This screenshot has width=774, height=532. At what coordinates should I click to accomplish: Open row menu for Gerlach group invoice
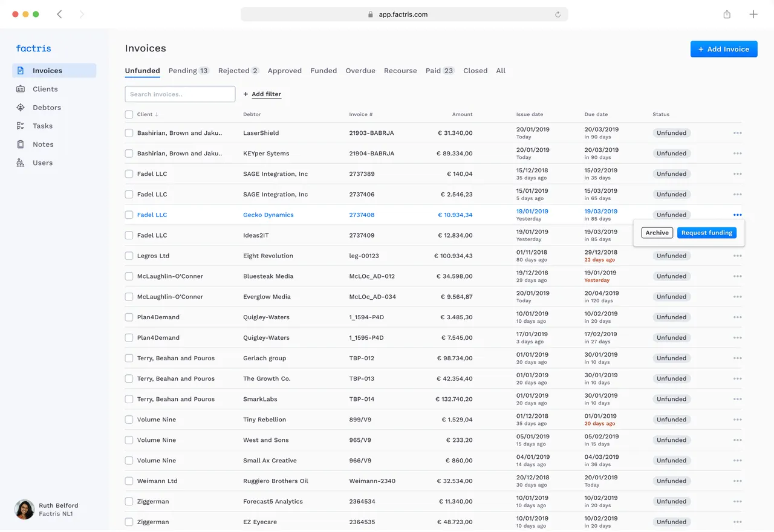737,358
